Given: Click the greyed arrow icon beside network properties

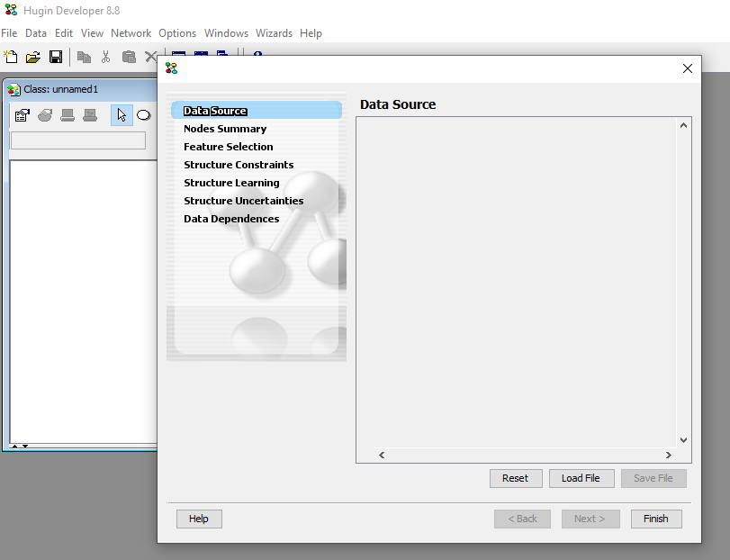Looking at the screenshot, I should (45, 115).
